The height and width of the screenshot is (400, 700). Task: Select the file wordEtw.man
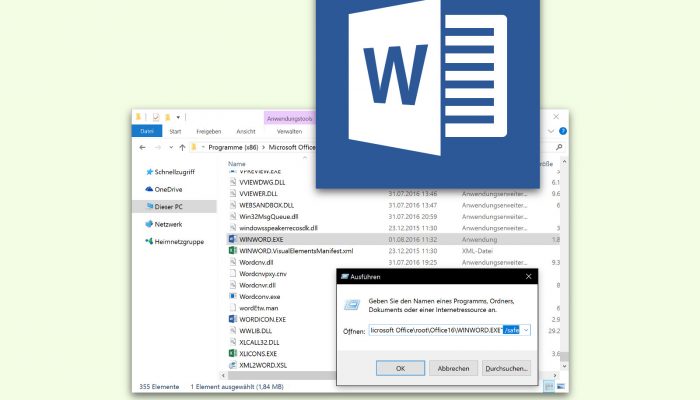pos(258,308)
